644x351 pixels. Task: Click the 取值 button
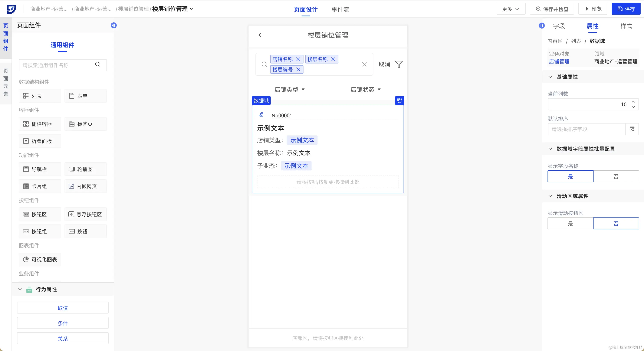[63, 308]
